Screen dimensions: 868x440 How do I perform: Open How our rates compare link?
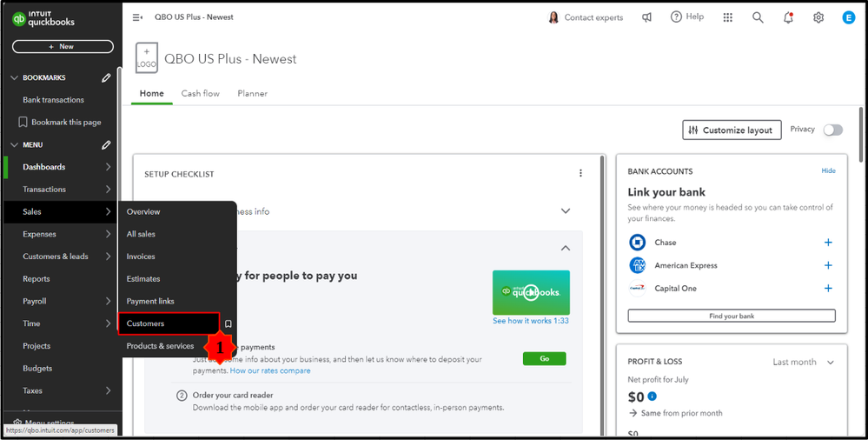(x=270, y=370)
